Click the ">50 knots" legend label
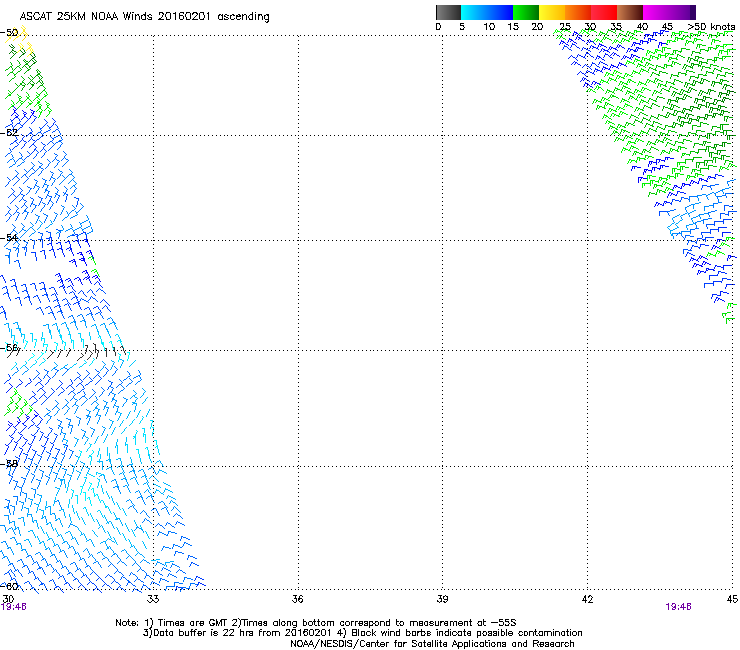 (x=711, y=26)
